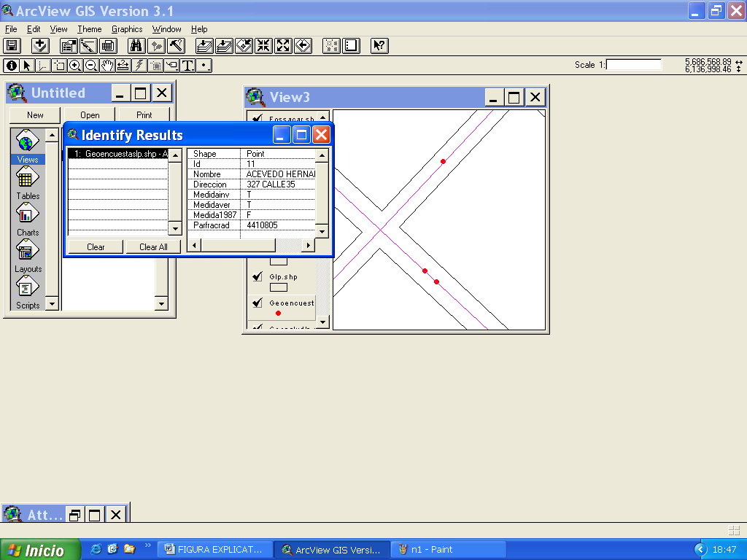Click the Clear button in Identify Results
This screenshot has height=560, width=747.
pyautogui.click(x=96, y=246)
